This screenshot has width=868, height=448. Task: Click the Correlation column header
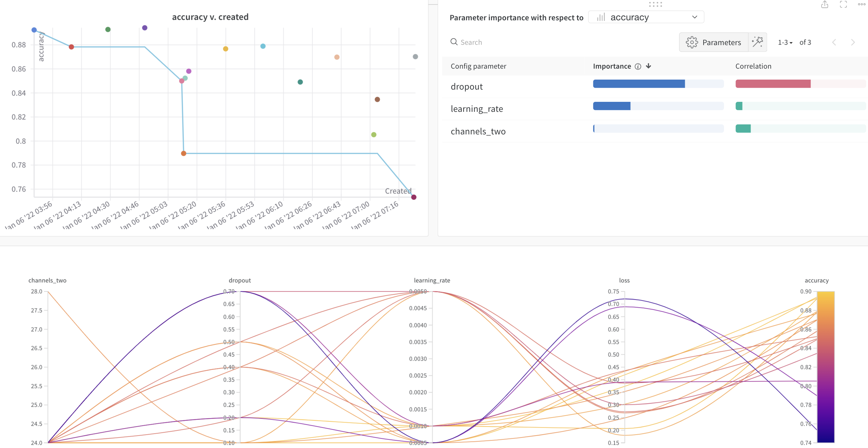(753, 66)
